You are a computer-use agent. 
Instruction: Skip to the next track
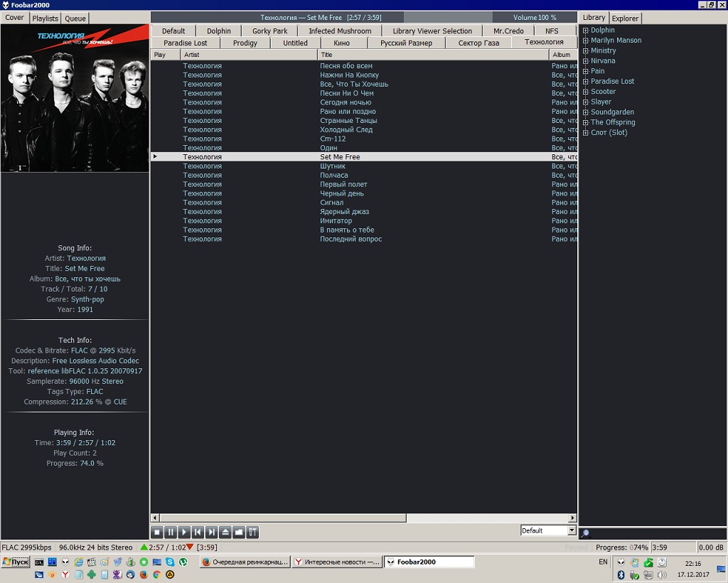[x=211, y=532]
